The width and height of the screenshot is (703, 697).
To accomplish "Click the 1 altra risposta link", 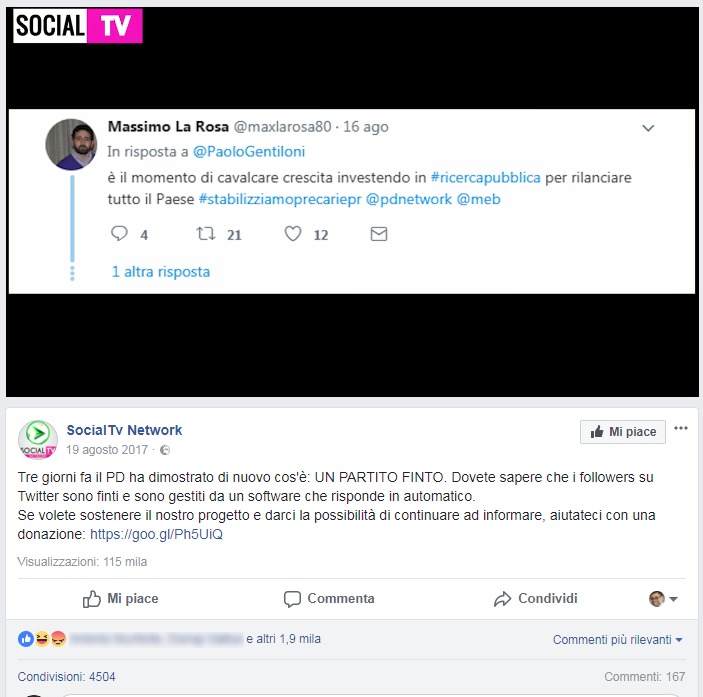I will click(161, 272).
